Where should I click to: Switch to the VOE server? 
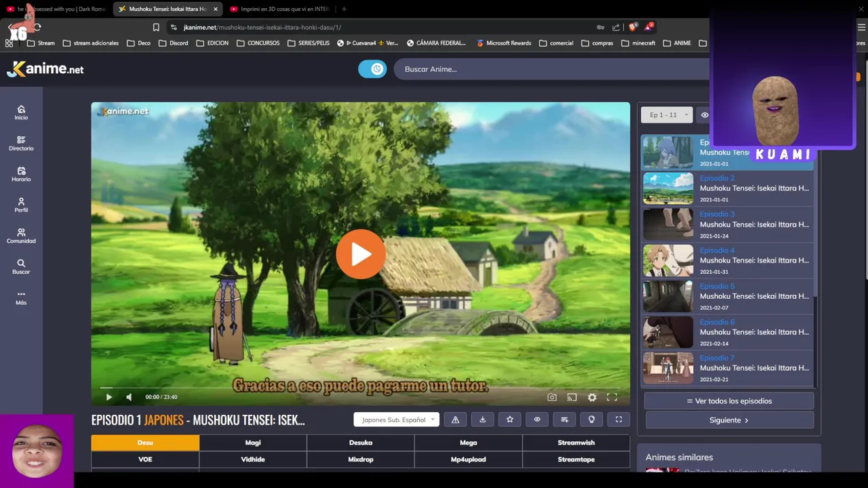(145, 460)
